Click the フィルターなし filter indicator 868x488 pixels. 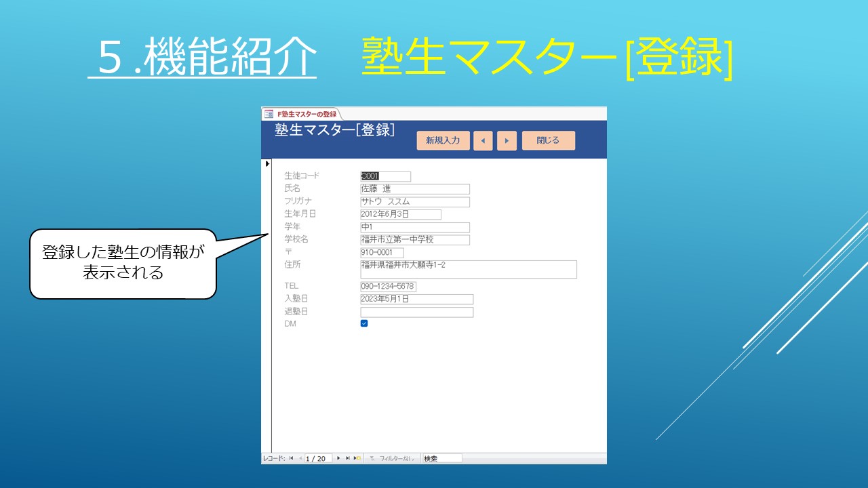[391, 459]
